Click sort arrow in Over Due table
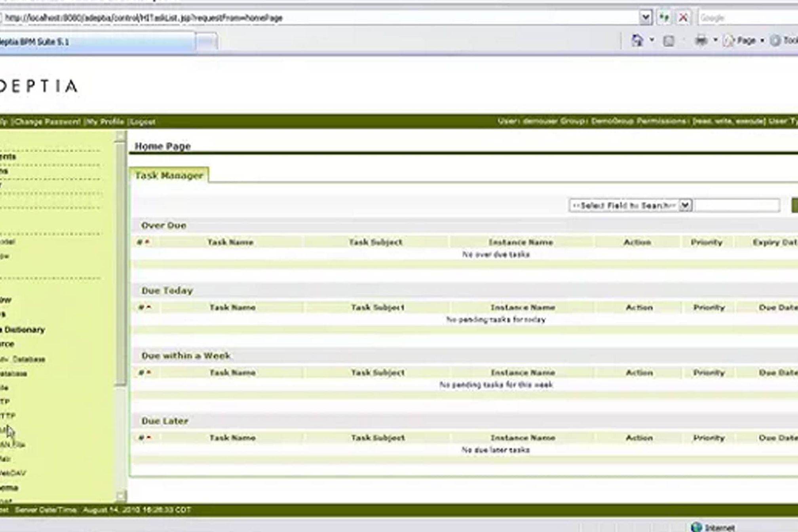 [x=147, y=242]
